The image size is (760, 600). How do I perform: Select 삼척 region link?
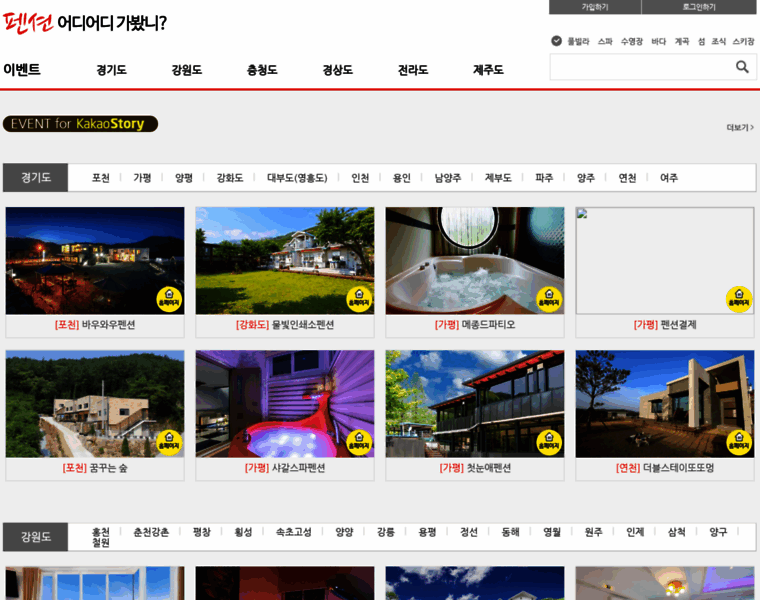pos(677,532)
